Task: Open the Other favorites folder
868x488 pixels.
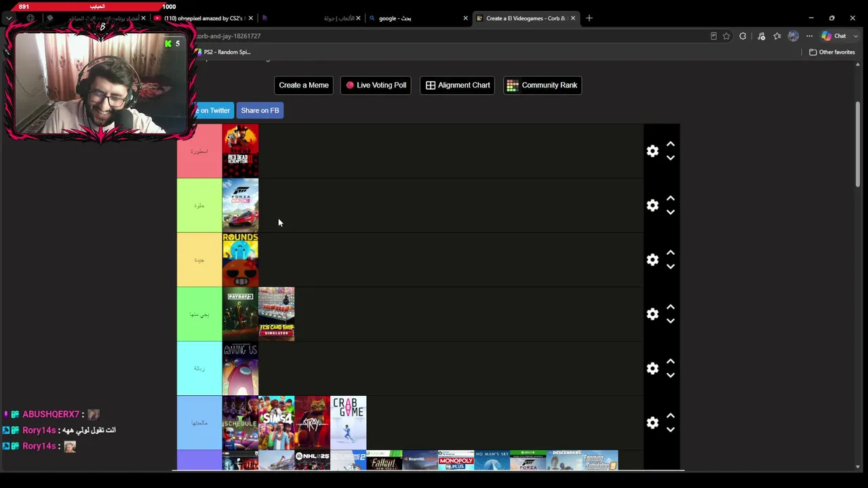Action: [832, 52]
